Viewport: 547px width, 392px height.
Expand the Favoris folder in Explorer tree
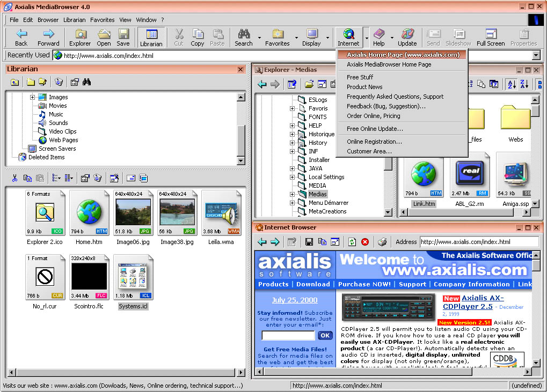pyautogui.click(x=293, y=108)
